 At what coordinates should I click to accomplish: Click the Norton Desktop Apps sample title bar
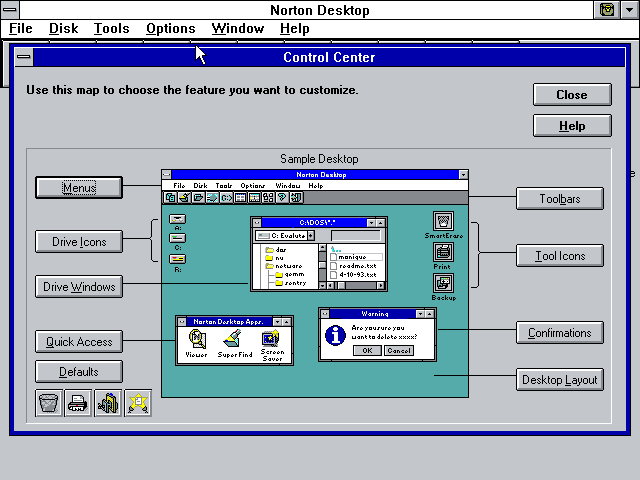tap(229, 322)
